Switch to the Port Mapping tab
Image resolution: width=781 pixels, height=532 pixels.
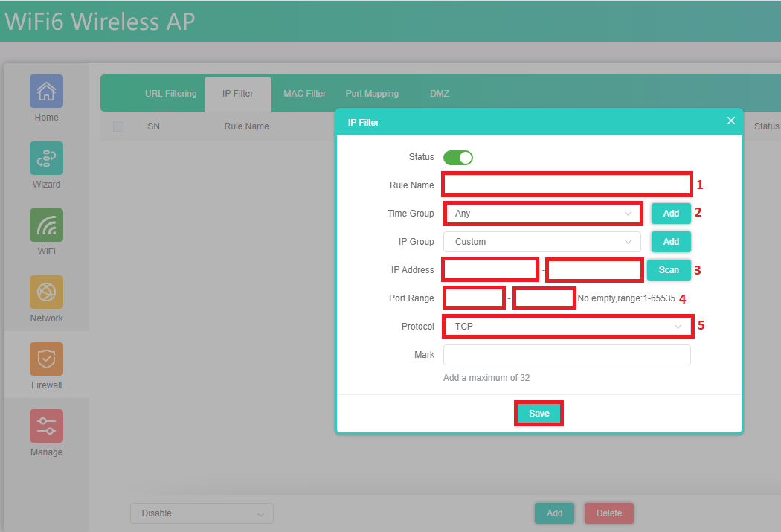tap(372, 94)
